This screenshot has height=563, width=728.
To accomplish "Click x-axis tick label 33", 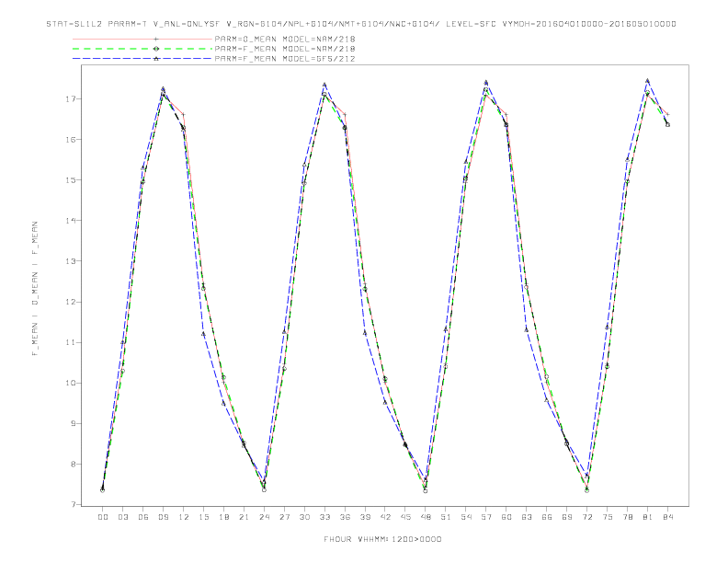I will pyautogui.click(x=324, y=517).
